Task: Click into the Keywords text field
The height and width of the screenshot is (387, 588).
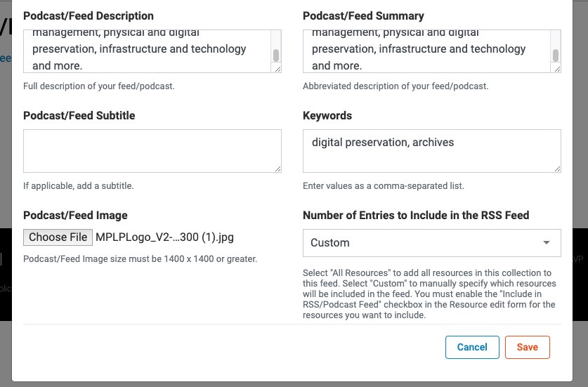Action: point(431,150)
